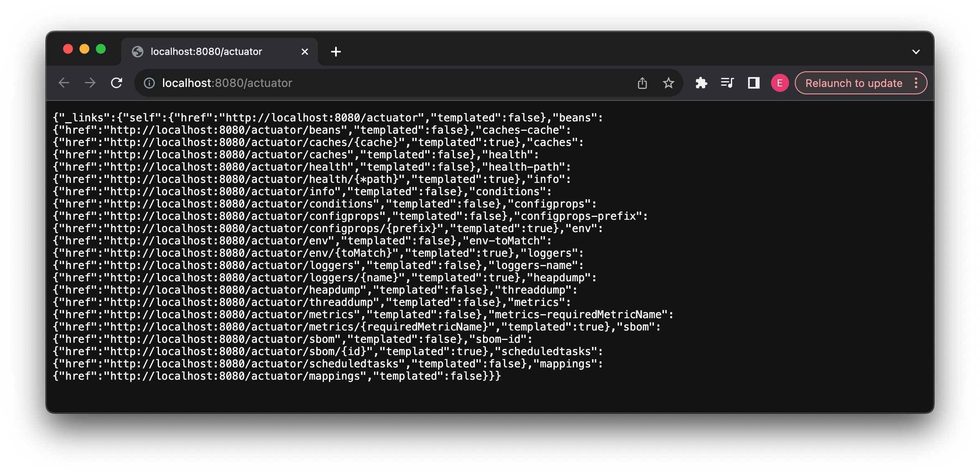This screenshot has width=980, height=474.
Task: Open the browser three-dot menu
Action: tap(916, 83)
